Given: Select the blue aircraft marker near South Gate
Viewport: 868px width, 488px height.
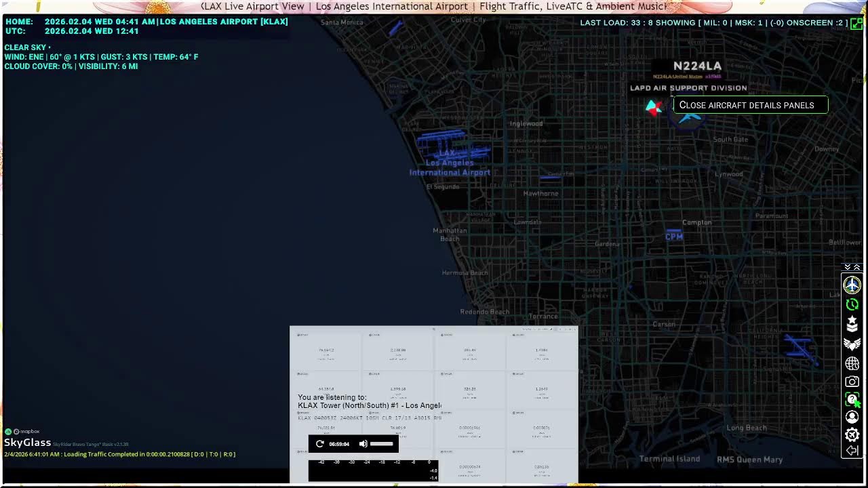Looking at the screenshot, I should coord(690,117).
